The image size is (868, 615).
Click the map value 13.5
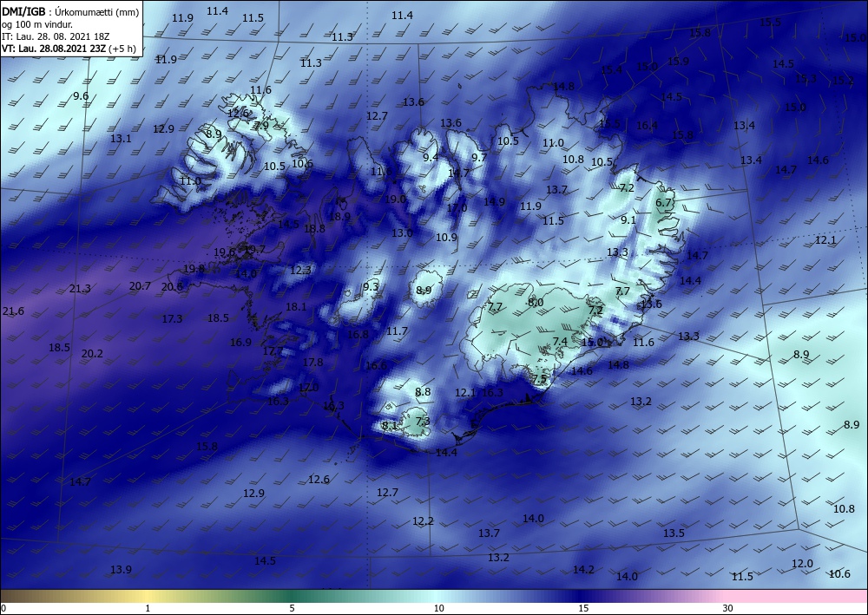pos(674,533)
